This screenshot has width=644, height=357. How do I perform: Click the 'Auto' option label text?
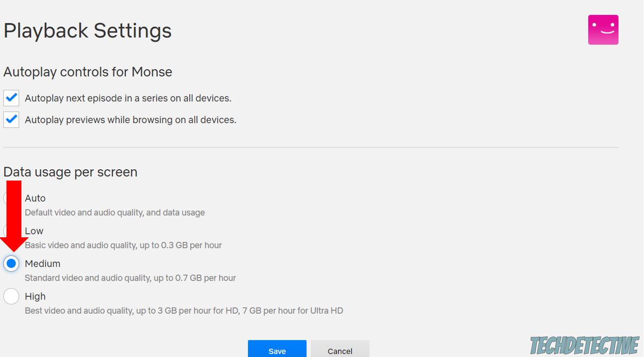coord(35,198)
